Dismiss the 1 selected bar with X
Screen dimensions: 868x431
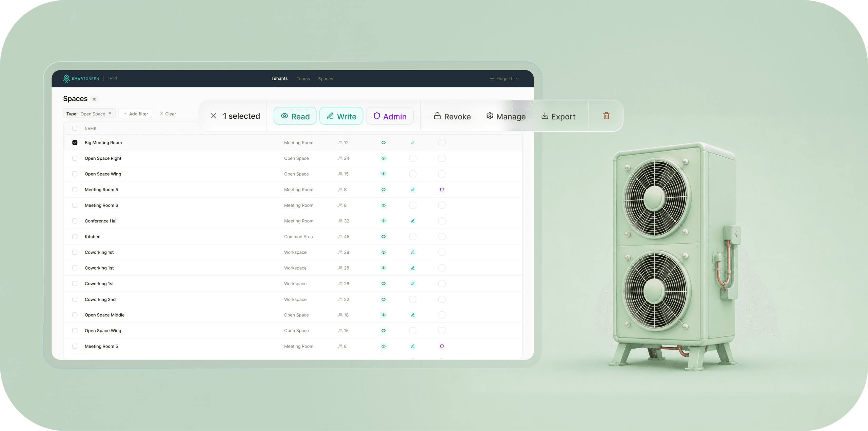(x=213, y=116)
